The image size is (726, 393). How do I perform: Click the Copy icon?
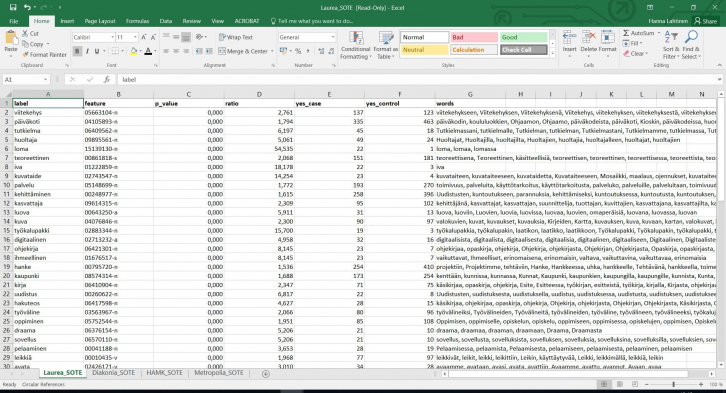coord(25,44)
